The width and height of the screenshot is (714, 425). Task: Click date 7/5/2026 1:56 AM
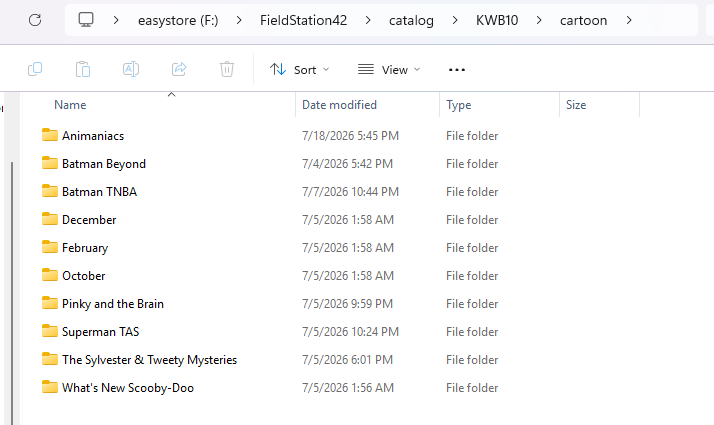pyautogui.click(x=347, y=388)
